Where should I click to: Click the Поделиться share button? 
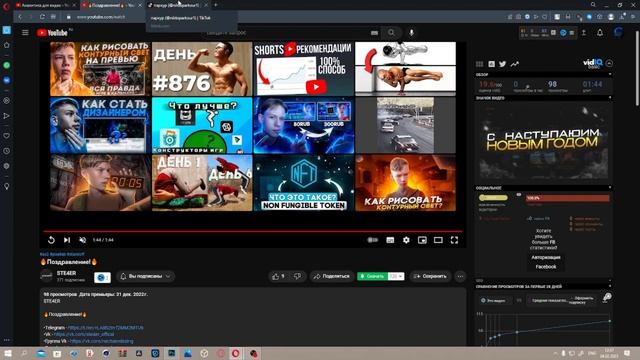[x=331, y=276]
